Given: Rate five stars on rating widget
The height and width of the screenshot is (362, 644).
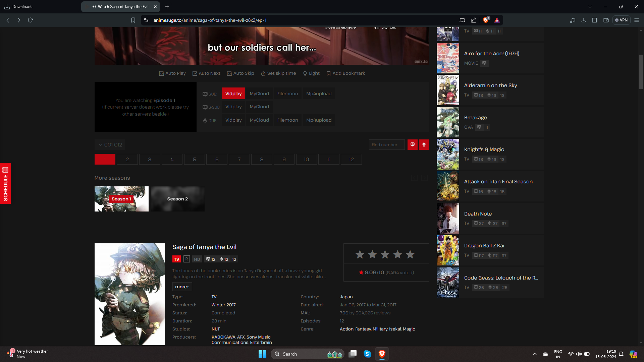Looking at the screenshot, I should coord(410,255).
